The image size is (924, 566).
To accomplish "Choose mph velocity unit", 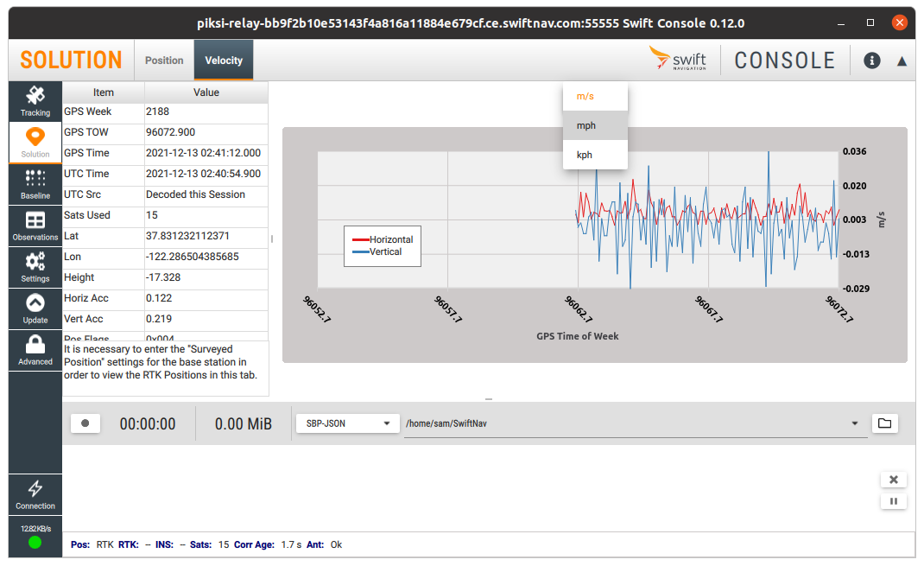I will point(595,125).
